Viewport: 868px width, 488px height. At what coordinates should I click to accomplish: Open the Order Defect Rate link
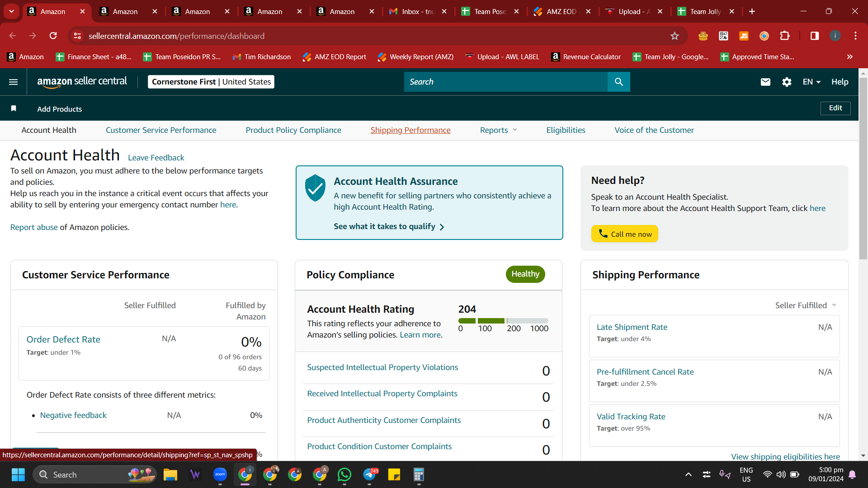point(63,339)
